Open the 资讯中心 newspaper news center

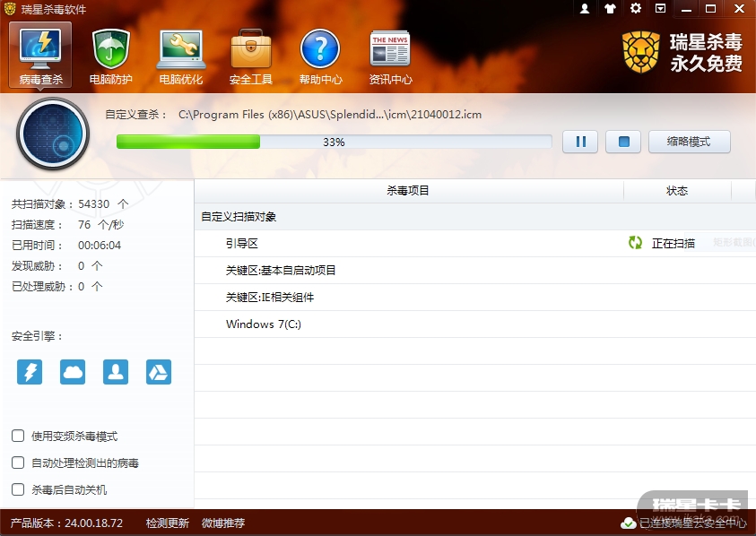[x=390, y=56]
